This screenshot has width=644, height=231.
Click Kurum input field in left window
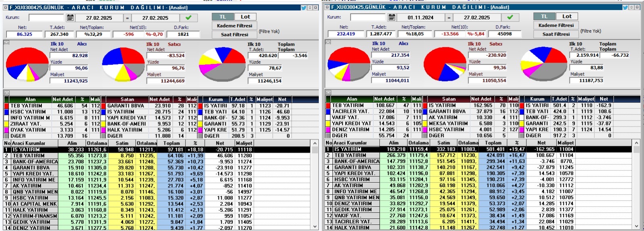click(x=46, y=18)
